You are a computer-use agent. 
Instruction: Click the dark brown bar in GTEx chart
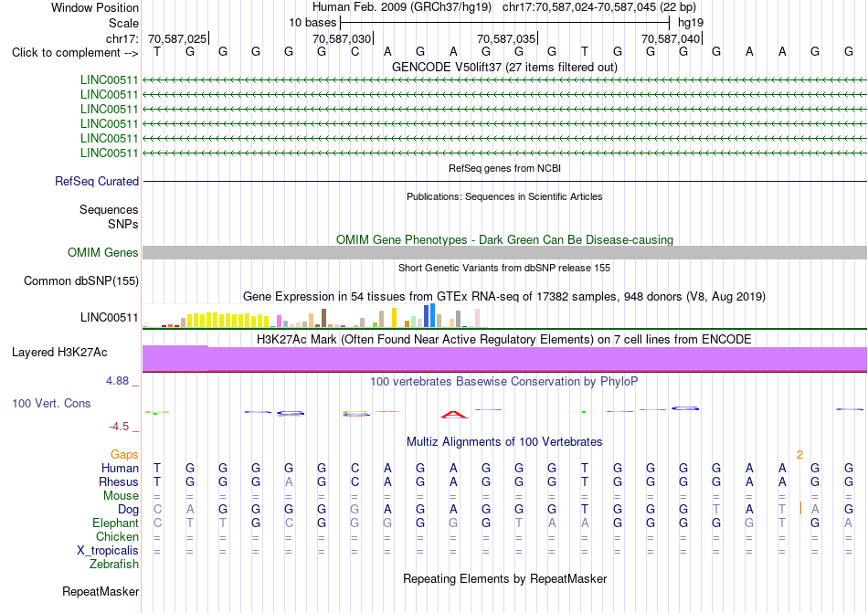[323, 318]
